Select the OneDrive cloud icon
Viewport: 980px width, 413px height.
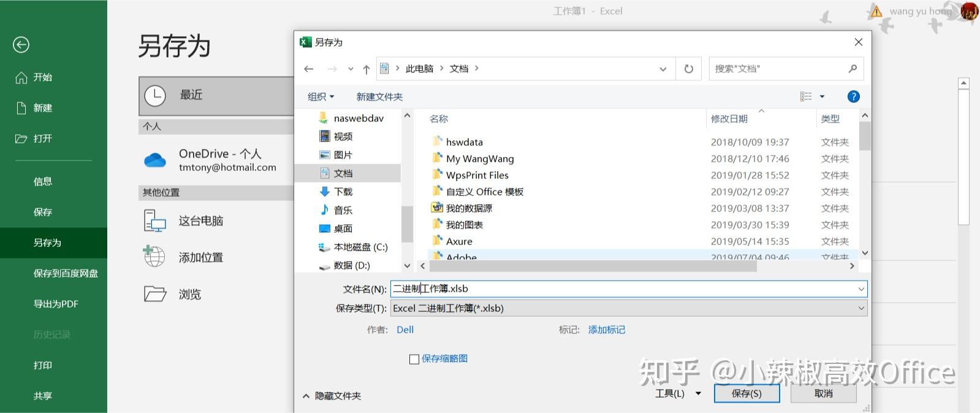155,160
